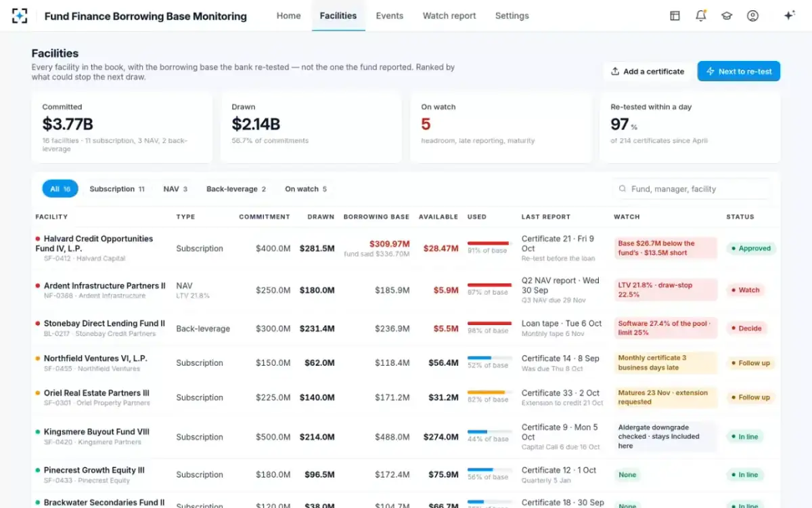Go to the Settings tab
812x508 pixels.
pos(512,16)
